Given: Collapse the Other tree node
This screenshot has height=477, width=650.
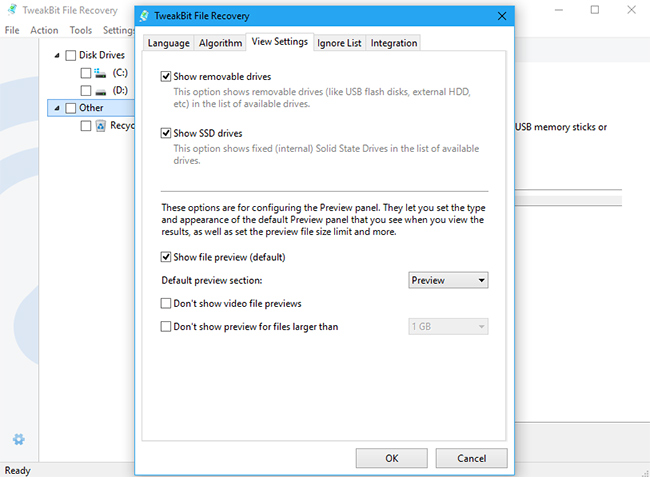Looking at the screenshot, I should (x=57, y=108).
